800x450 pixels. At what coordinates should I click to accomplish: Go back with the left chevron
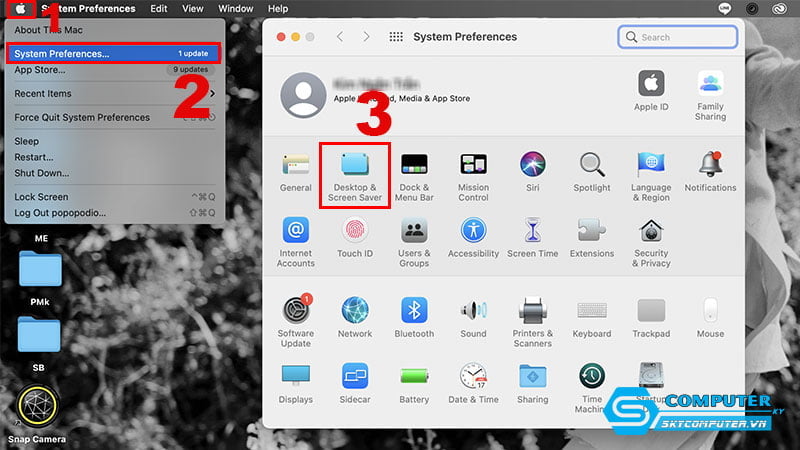340,37
